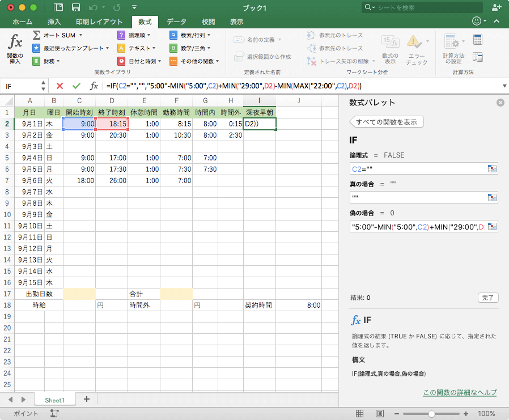Click collapse-range icon for 真の場合 field

point(492,197)
